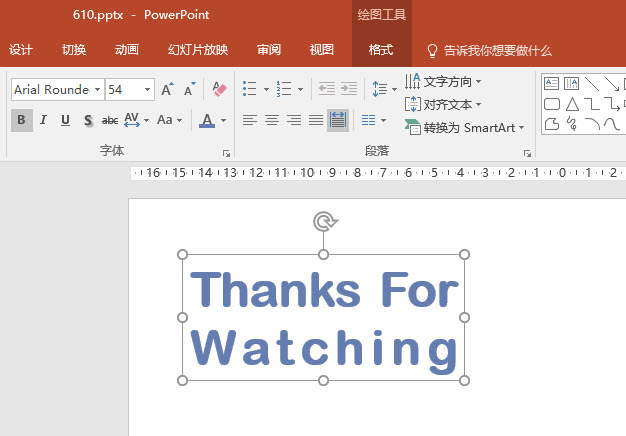Toggle text shadow effect
The width and height of the screenshot is (626, 436).
[x=88, y=120]
